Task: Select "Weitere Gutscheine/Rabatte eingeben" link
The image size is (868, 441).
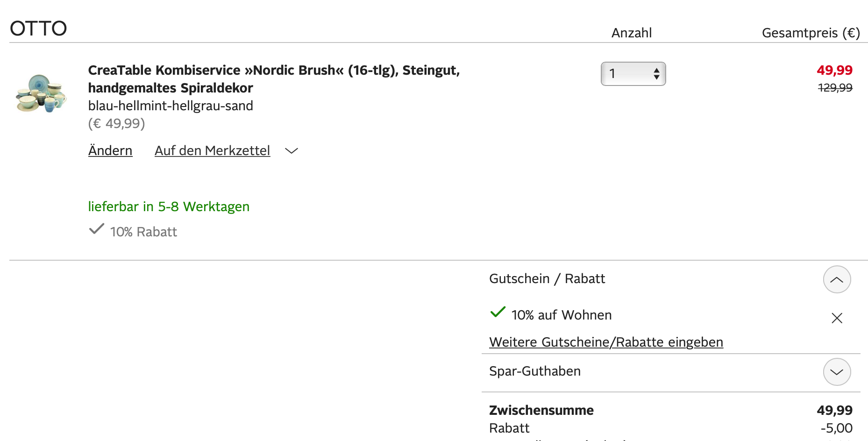Action: 606,342
